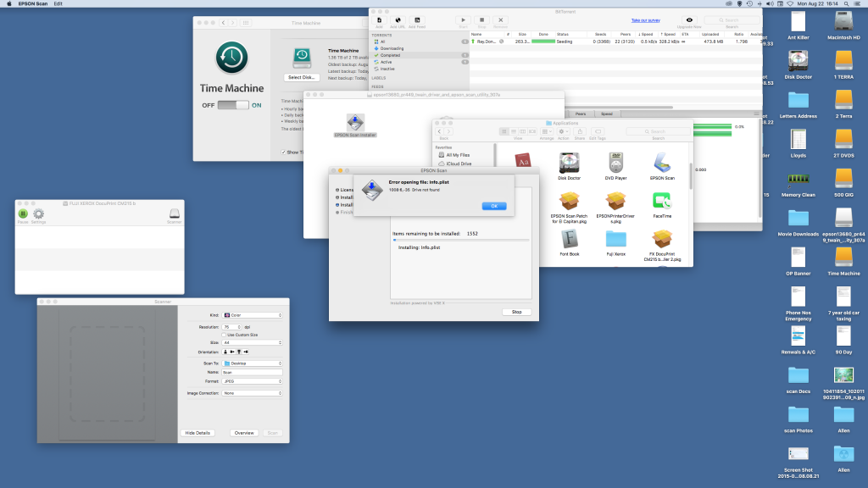
Task: Open Font Book in Applications window
Action: coord(569,240)
